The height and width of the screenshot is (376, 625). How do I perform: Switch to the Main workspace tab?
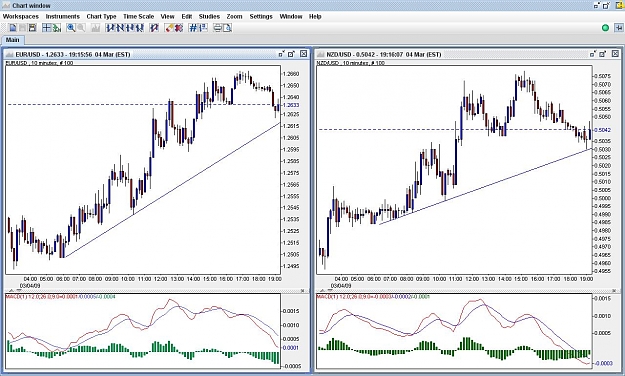click(12, 40)
